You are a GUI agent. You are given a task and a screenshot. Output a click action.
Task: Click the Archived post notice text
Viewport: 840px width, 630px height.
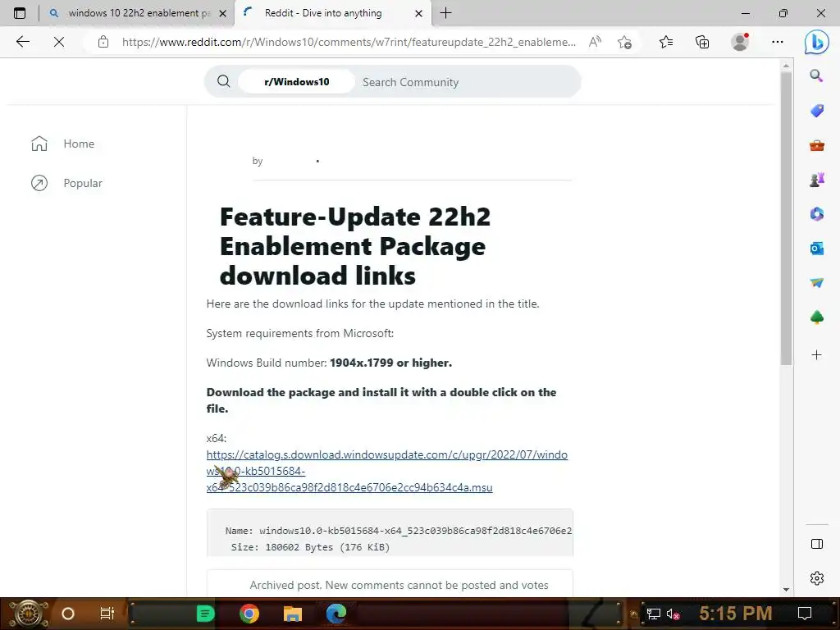[399, 585]
